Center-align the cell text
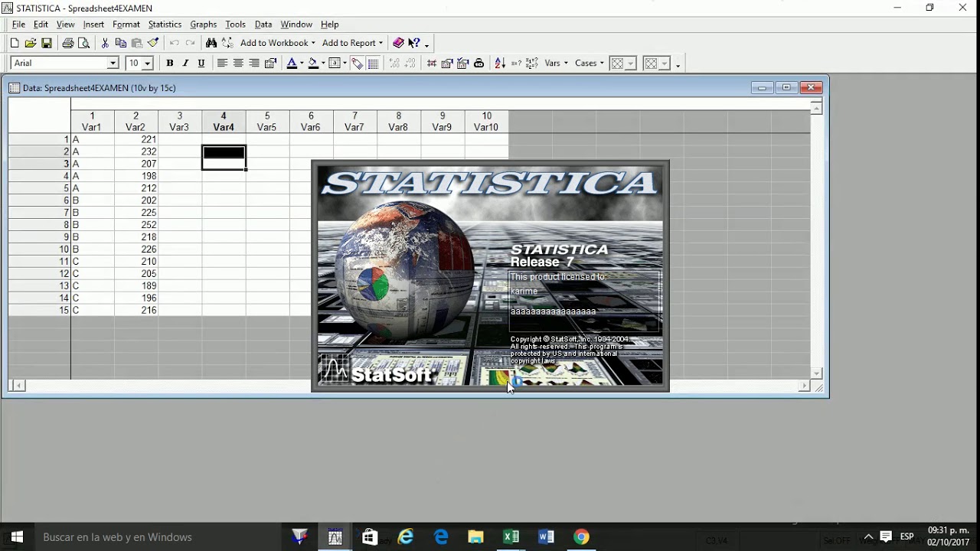Image resolution: width=980 pixels, height=551 pixels. click(x=238, y=64)
